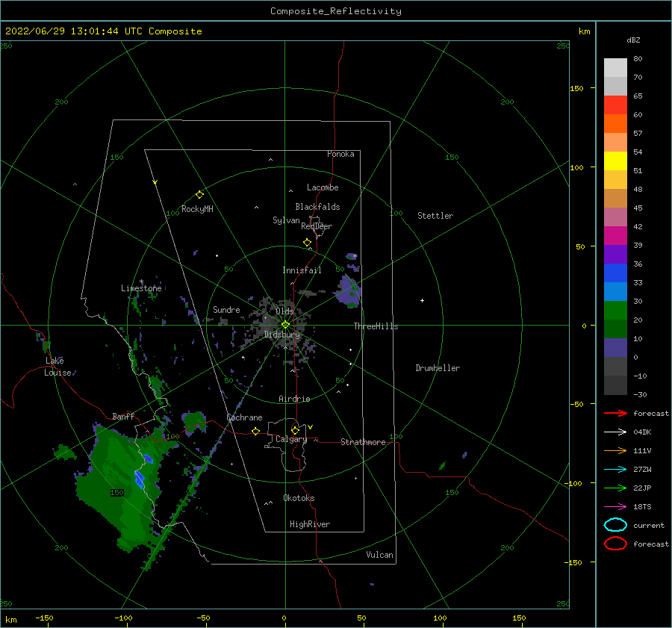Click the HighRiver city label
Screen dimensions: 672x628
coord(310,524)
